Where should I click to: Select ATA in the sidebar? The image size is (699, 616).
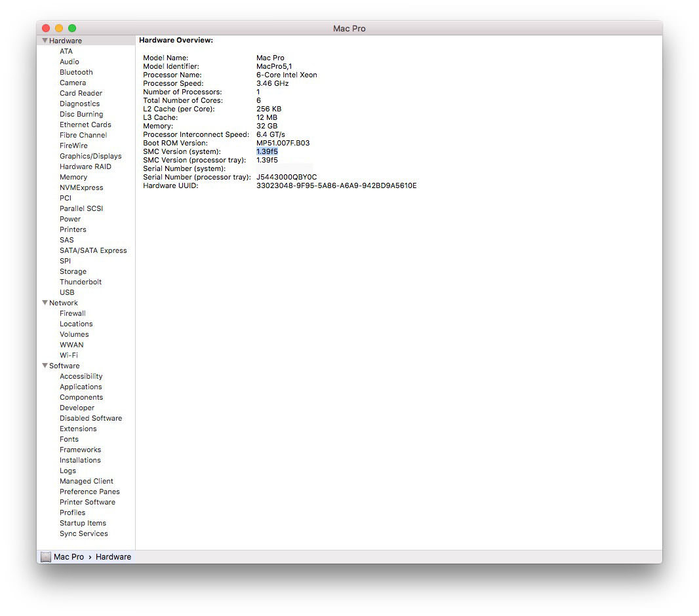[66, 51]
